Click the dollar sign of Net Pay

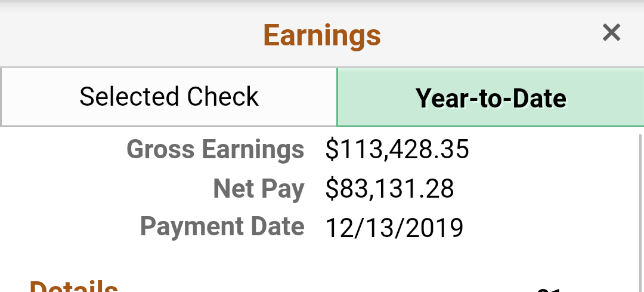coord(332,189)
